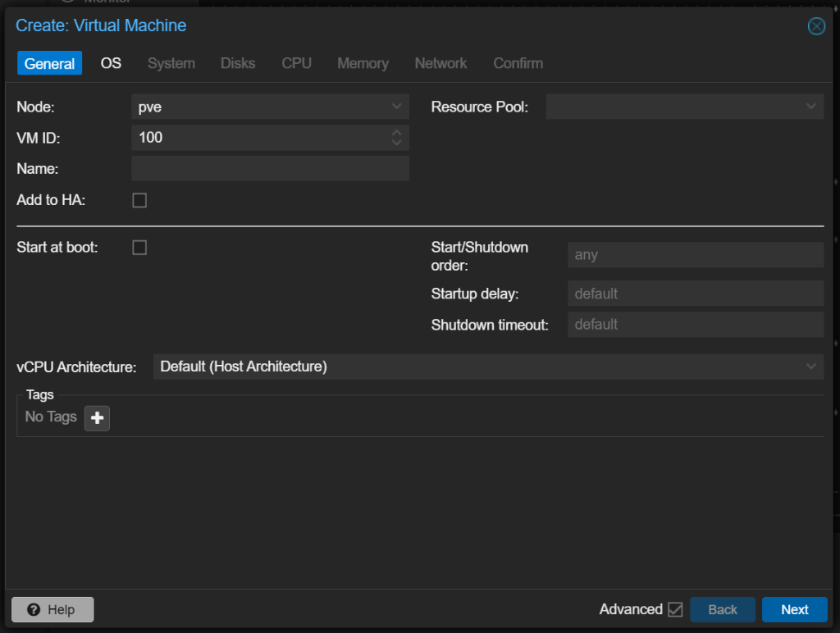Open the Disks tab

point(238,63)
